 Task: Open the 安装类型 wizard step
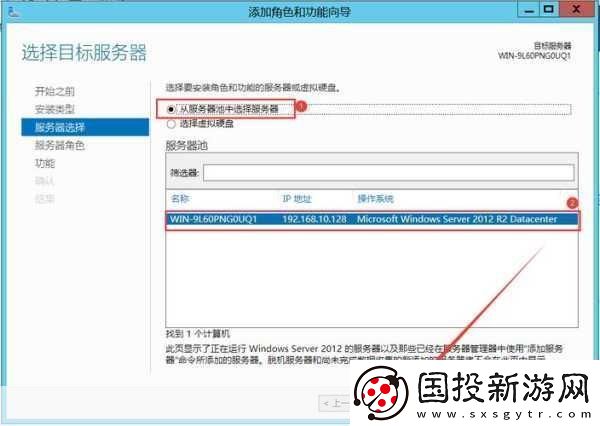[x=55, y=109]
